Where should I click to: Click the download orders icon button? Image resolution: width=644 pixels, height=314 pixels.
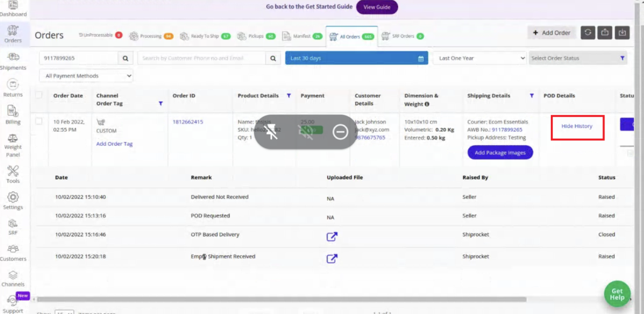point(622,33)
